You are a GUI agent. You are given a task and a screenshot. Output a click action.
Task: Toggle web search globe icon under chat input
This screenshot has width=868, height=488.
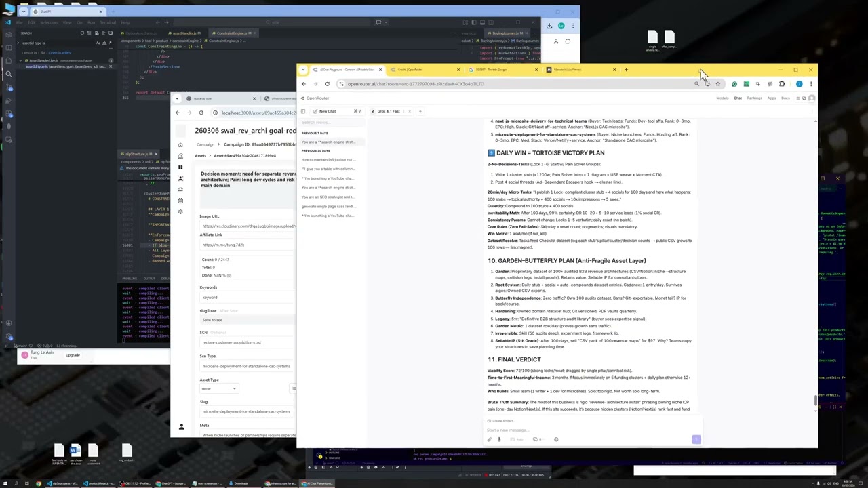[x=556, y=439]
